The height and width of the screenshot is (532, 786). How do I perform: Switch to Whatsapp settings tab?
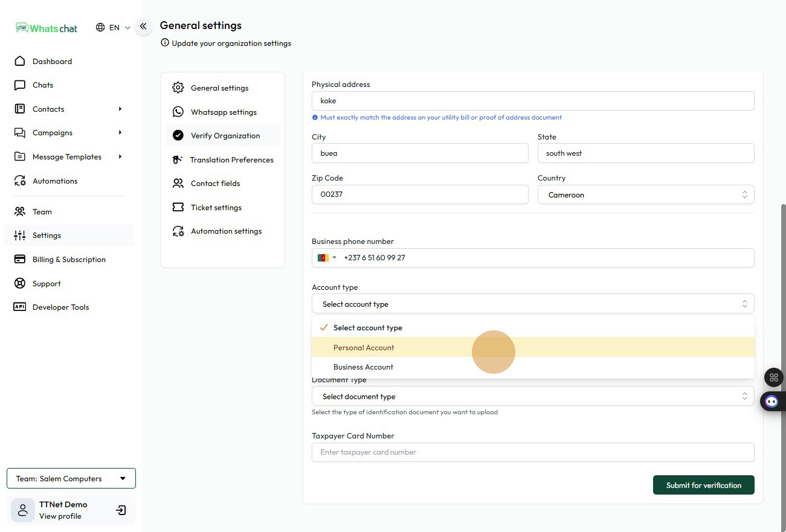(x=224, y=112)
